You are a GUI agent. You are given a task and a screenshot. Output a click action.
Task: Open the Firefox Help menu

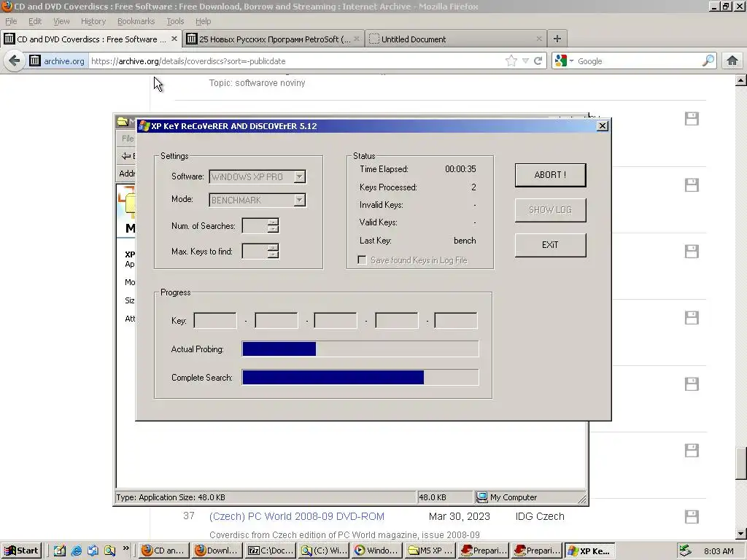coord(203,21)
